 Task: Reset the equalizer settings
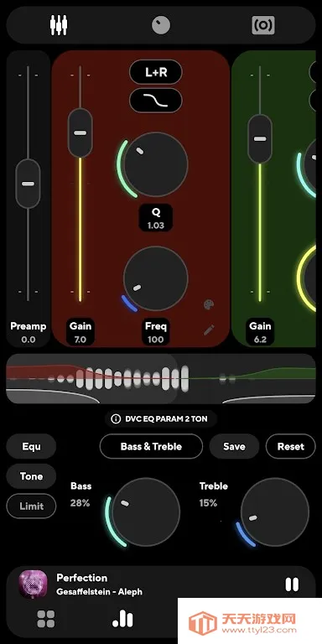[291, 446]
